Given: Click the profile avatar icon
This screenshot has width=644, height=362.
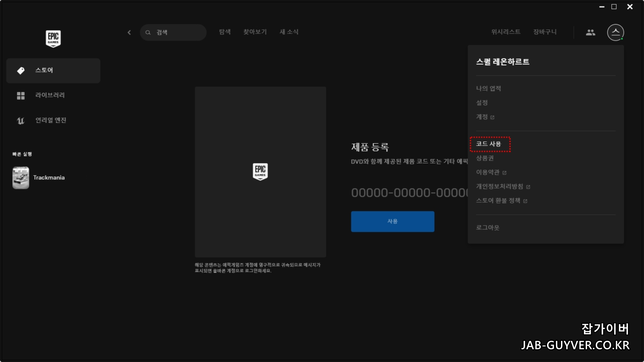Looking at the screenshot, I should coord(616,33).
